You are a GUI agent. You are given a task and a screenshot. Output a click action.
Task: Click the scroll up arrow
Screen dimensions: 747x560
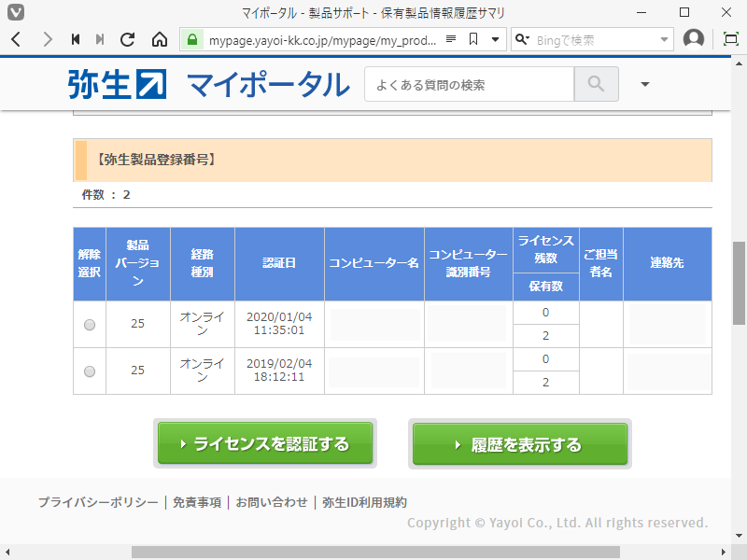point(739,63)
